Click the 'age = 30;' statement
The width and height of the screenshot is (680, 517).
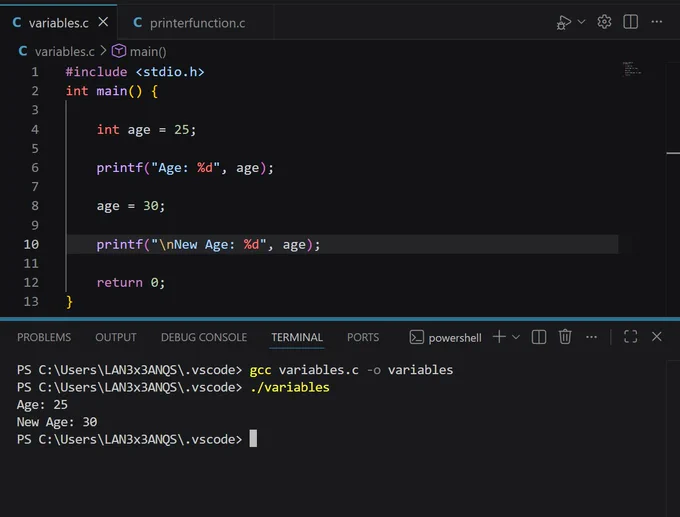[x=131, y=206]
